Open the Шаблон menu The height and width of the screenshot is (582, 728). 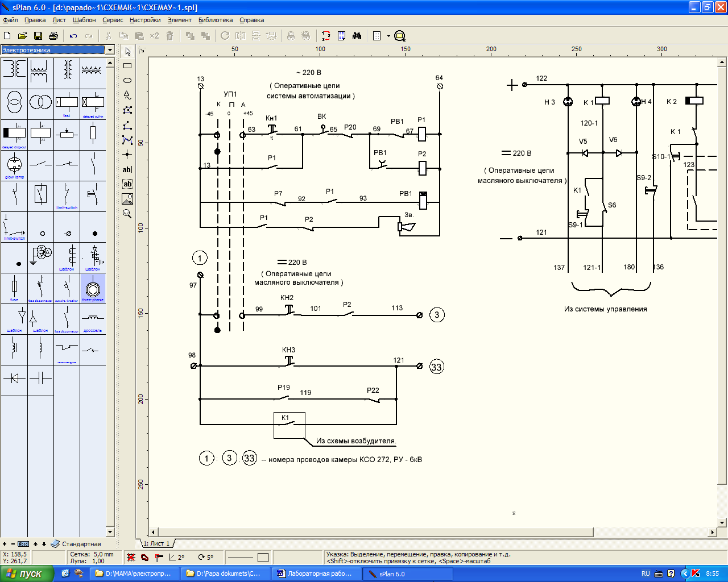[84, 20]
